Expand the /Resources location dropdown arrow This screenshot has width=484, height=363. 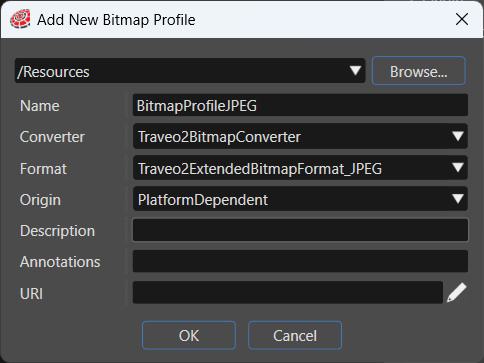click(355, 70)
